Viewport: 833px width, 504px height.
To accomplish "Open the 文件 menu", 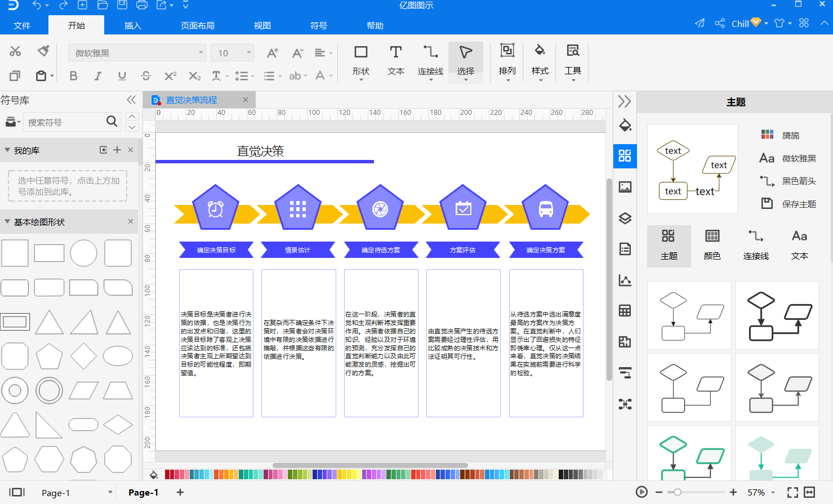I will click(x=22, y=25).
